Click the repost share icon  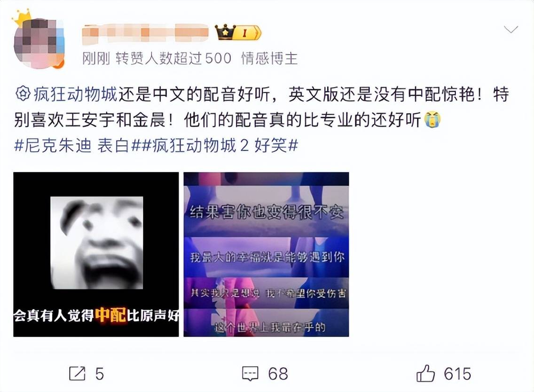click(x=77, y=374)
